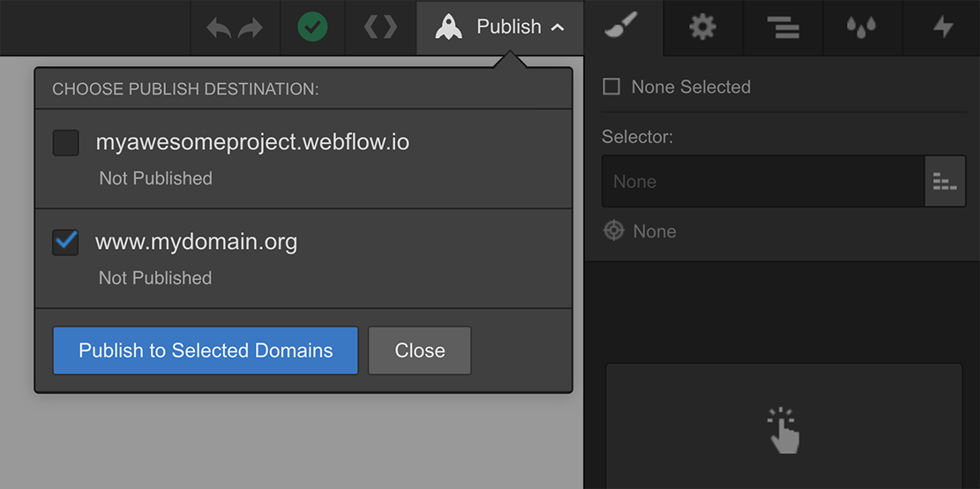This screenshot has height=489, width=980.
Task: Open the Navigator layers tab
Action: (x=783, y=28)
